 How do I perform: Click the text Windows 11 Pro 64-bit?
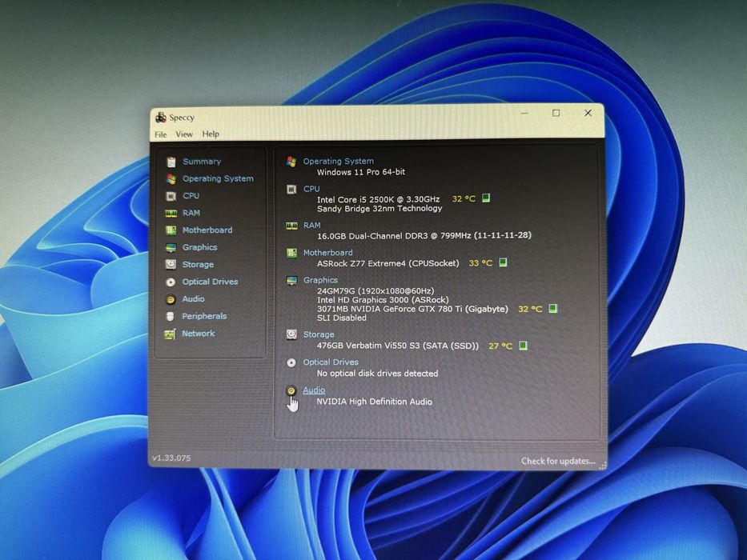[361, 172]
